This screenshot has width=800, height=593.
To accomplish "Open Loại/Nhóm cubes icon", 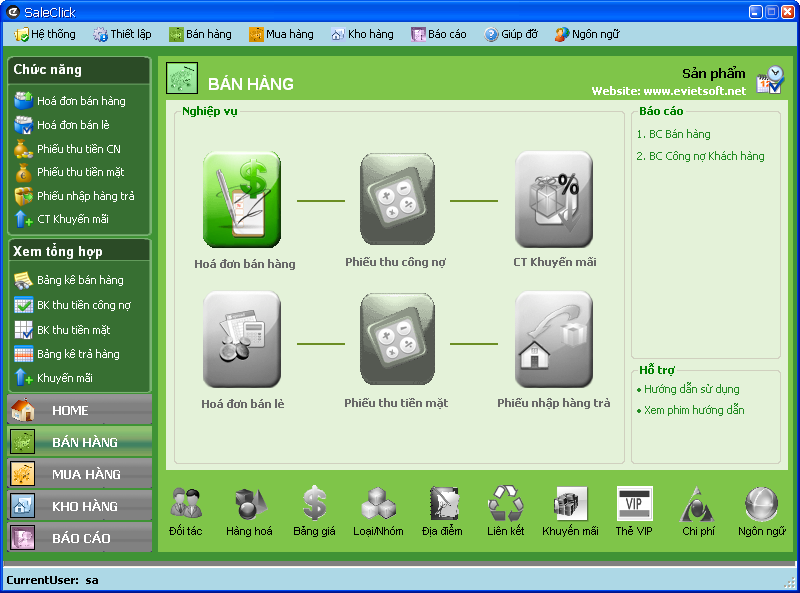I will tap(378, 503).
